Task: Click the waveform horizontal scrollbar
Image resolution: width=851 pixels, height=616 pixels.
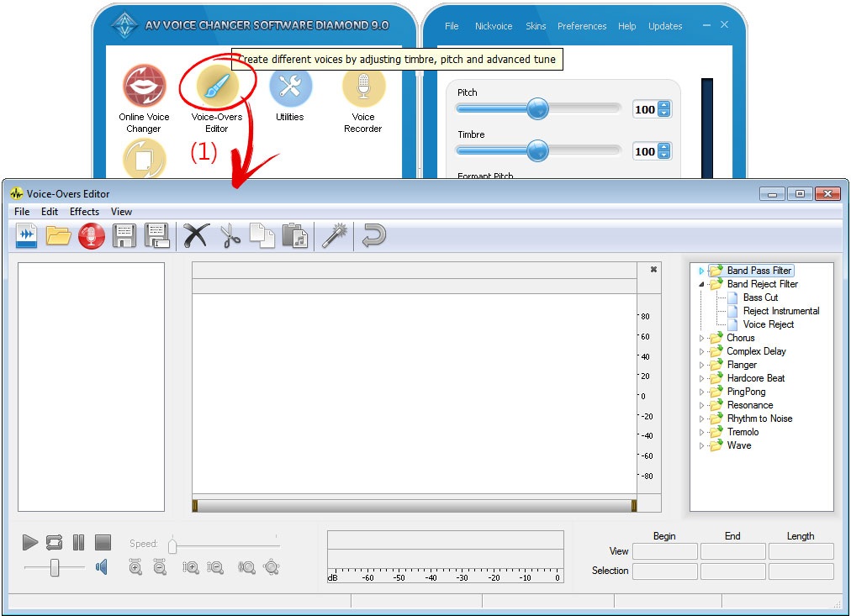Action: point(414,506)
